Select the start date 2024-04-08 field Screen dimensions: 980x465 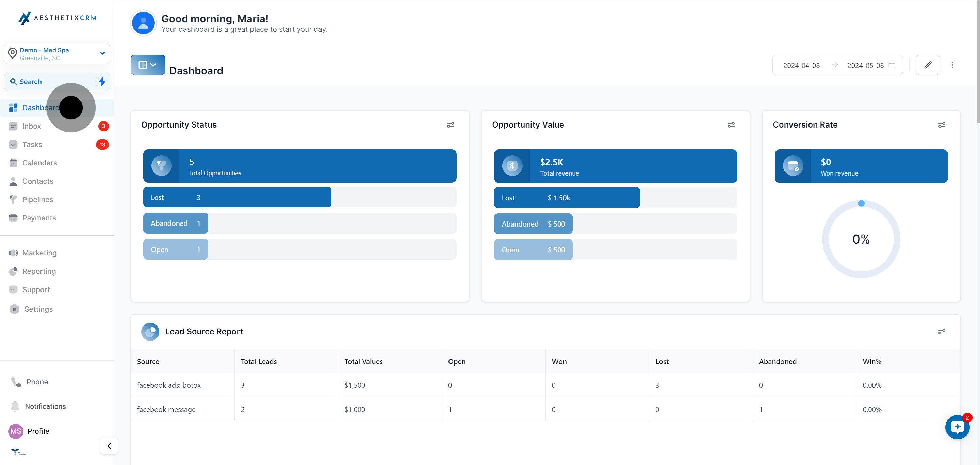801,65
